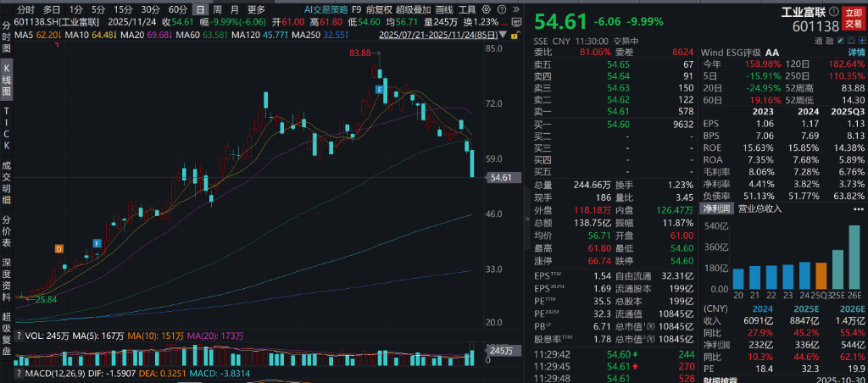Open MACD indicator help question mark

[19, 374]
